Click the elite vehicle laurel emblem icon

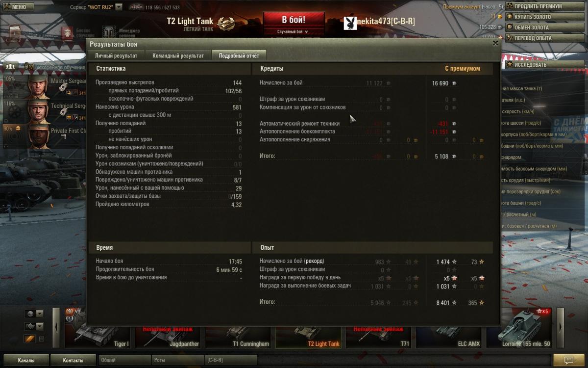[226, 22]
